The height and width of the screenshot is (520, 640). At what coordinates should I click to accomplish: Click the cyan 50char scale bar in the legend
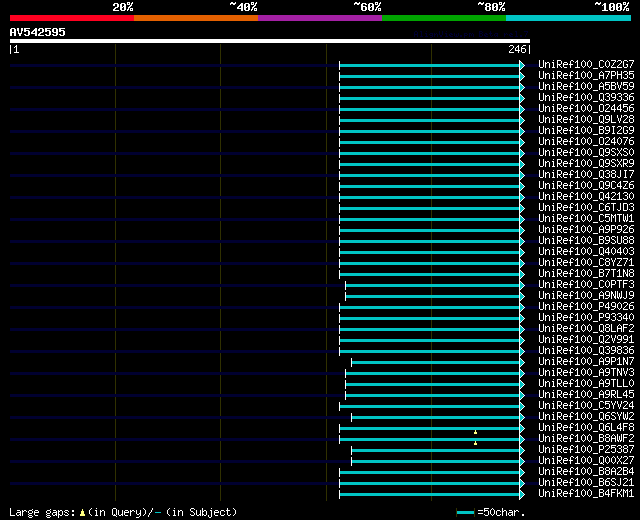click(x=466, y=513)
